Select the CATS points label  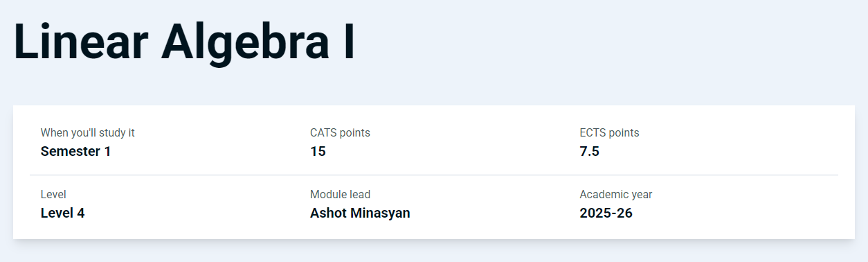[340, 132]
